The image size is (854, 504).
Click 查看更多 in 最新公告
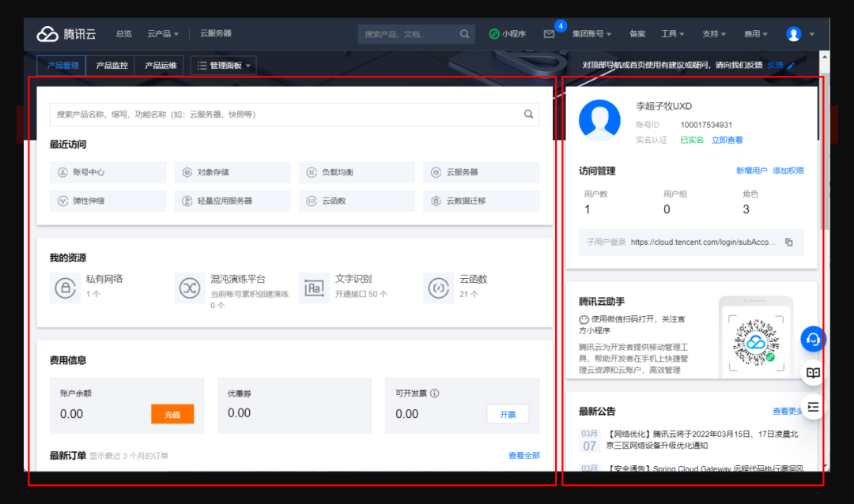pyautogui.click(x=788, y=412)
